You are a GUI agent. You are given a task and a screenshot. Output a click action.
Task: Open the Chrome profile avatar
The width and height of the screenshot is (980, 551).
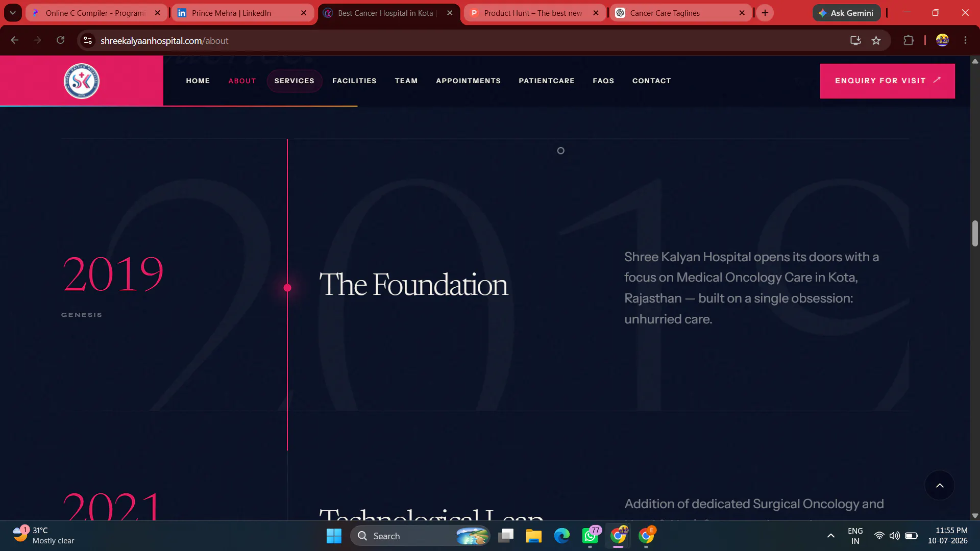point(942,40)
